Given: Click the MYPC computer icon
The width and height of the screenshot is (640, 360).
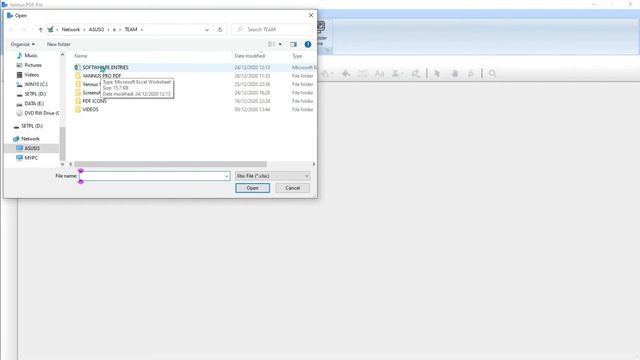Looking at the screenshot, I should pyautogui.click(x=19, y=158).
